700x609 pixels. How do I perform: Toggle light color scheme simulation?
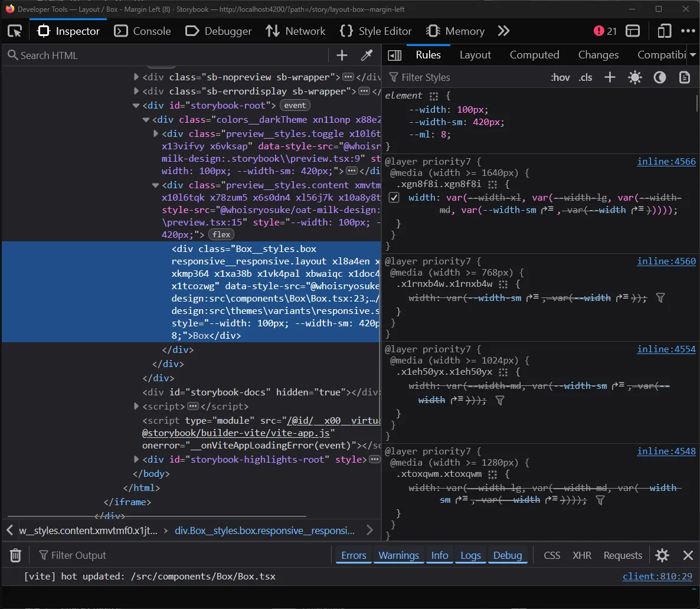[635, 77]
